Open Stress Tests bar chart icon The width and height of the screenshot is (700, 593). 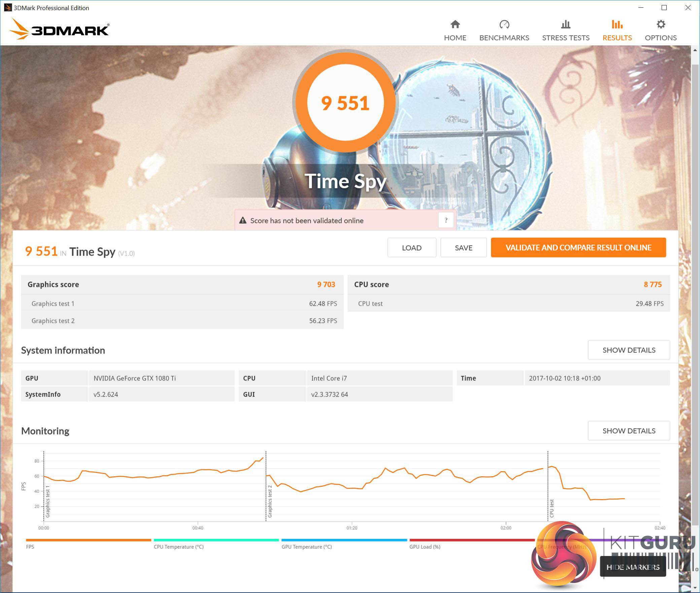[565, 24]
